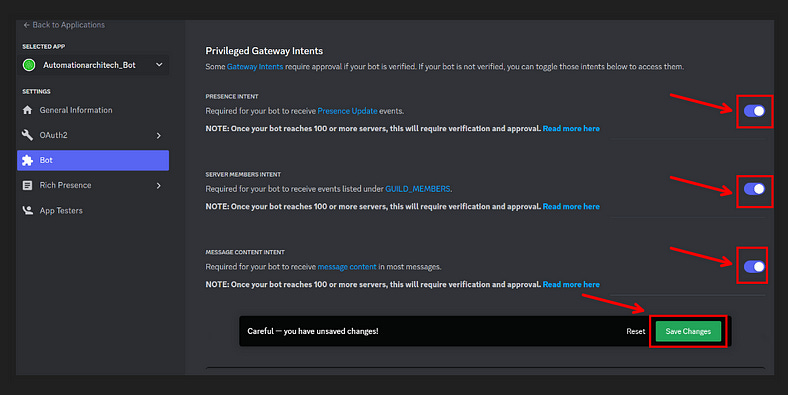The image size is (788, 395).
Task: Click the green Save Changes button
Action: click(x=688, y=331)
